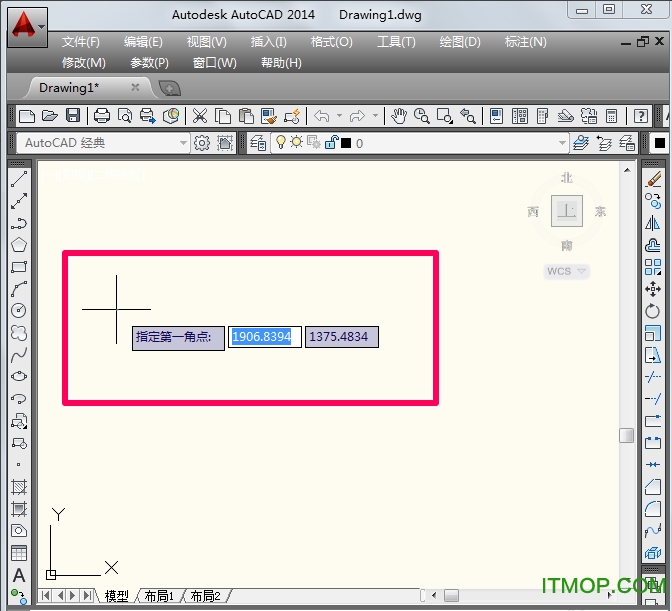
Task: Select the Rotate tool
Action: [653, 311]
